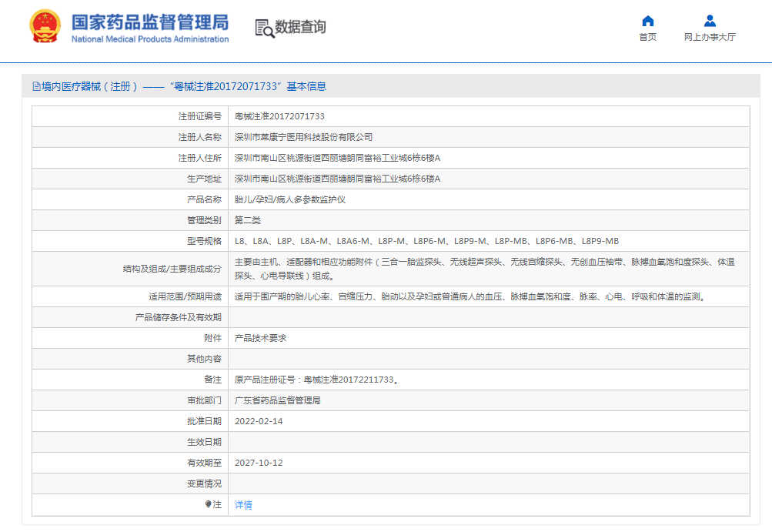Click the 首页 homepage link
This screenshot has width=772, height=532.
[x=647, y=38]
